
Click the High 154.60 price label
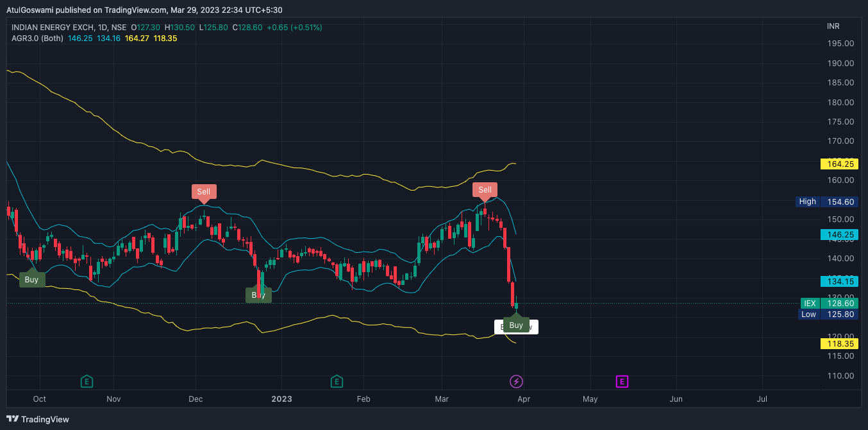(x=827, y=202)
